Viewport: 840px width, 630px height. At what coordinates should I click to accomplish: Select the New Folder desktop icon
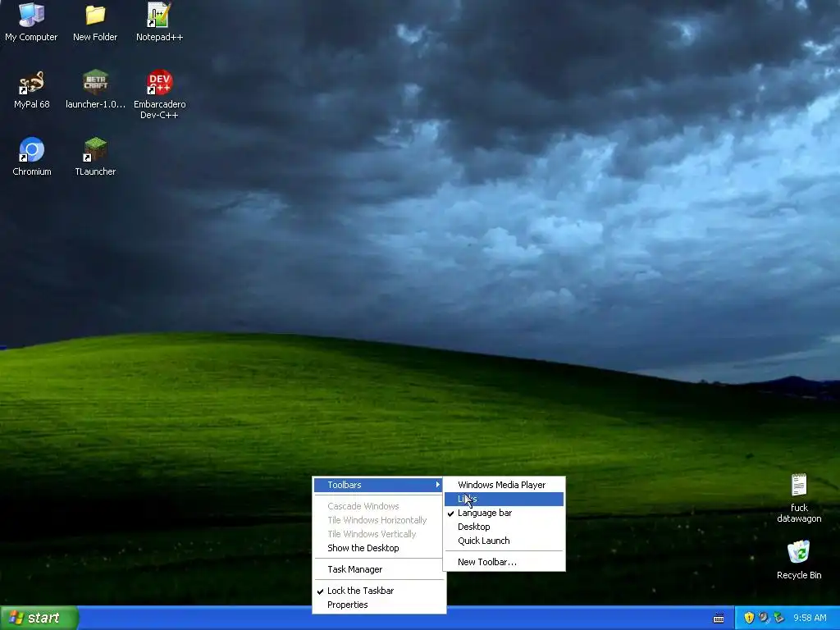[x=95, y=21]
